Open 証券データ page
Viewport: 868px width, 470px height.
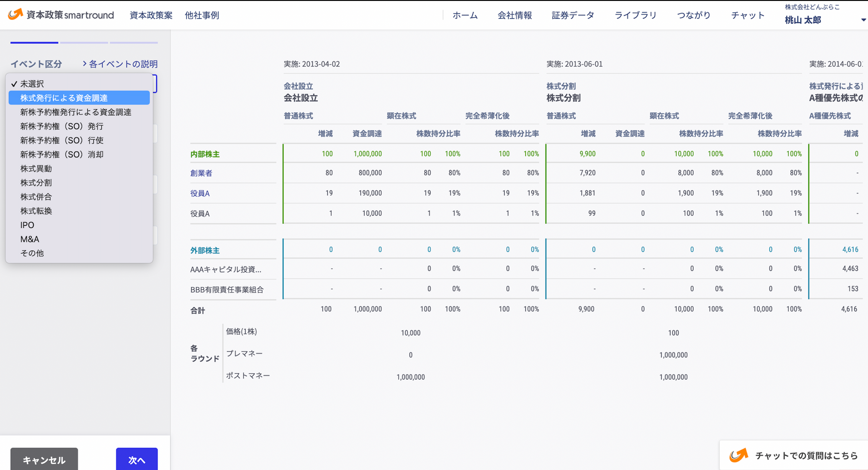pyautogui.click(x=573, y=15)
